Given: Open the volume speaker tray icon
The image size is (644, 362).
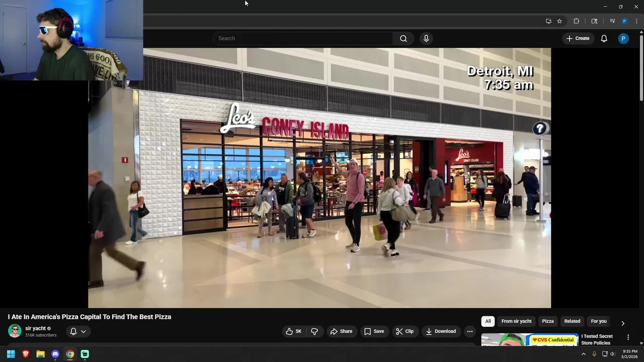Looking at the screenshot, I should pyautogui.click(x=612, y=354).
